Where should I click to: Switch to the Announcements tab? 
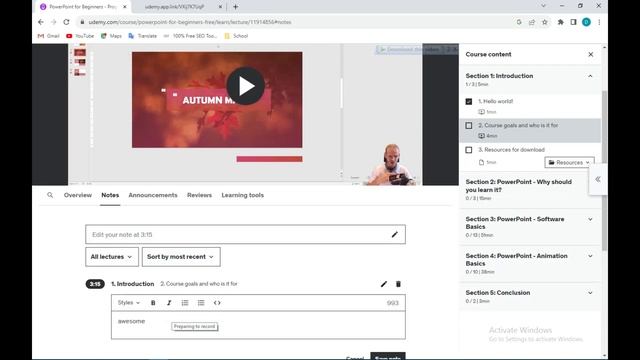(x=153, y=195)
